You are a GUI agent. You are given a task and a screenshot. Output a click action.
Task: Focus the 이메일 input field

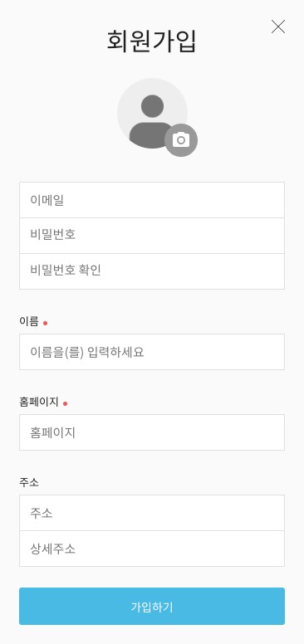pos(152,200)
